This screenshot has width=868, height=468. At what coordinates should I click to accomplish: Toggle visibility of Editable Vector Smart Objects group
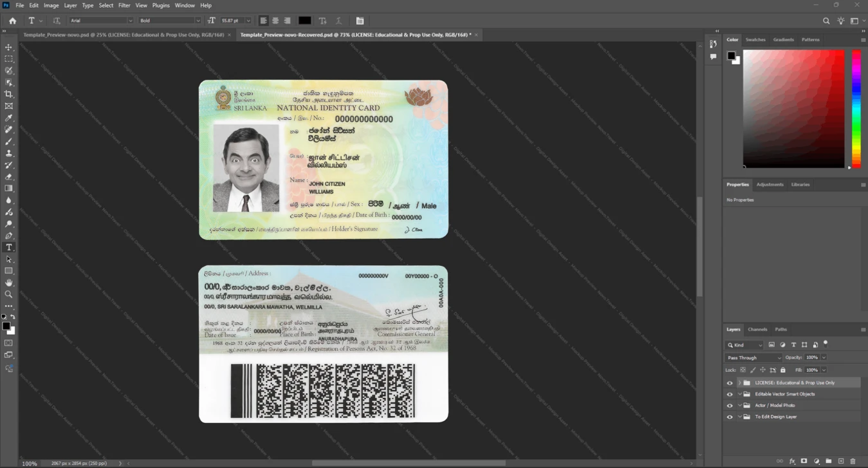(730, 394)
